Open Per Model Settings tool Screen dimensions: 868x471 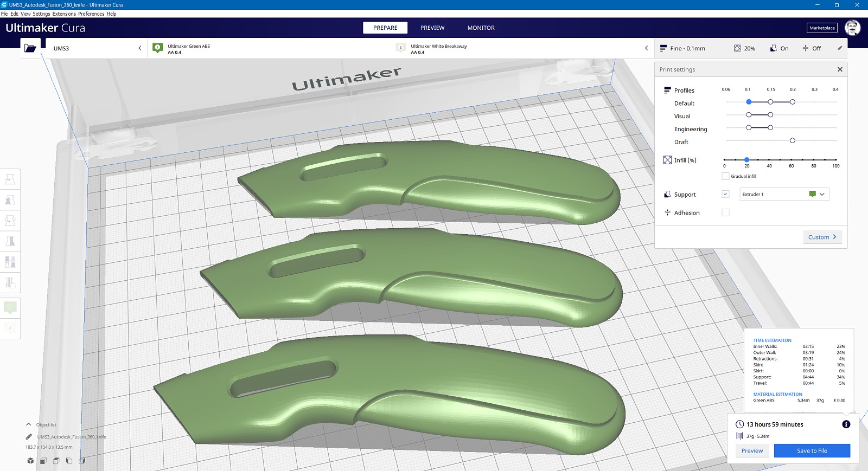tap(10, 262)
